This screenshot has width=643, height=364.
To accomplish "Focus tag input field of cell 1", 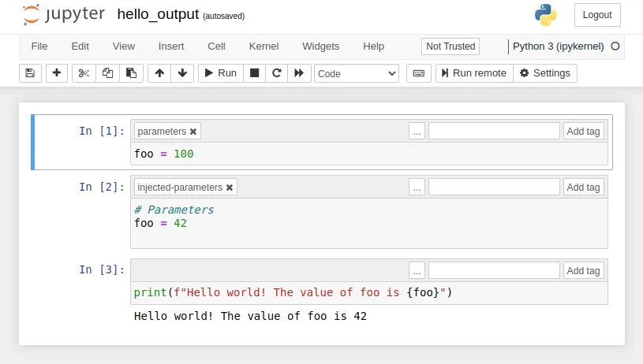I will (494, 132).
